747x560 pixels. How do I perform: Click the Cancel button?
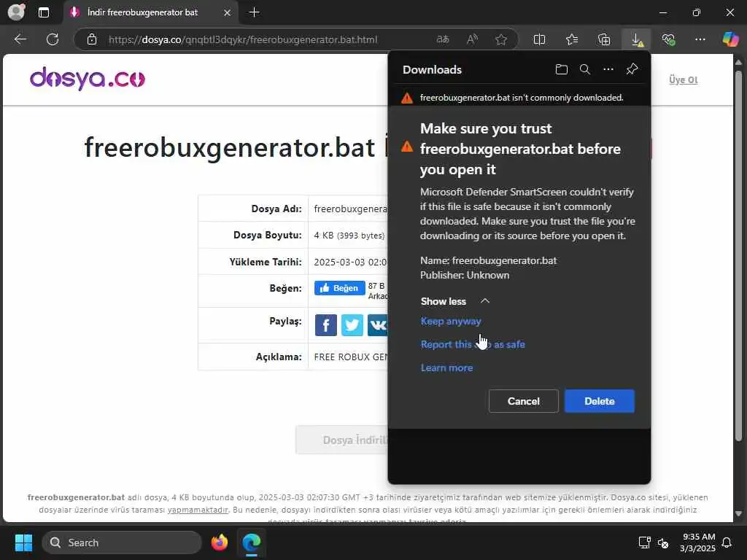tap(523, 401)
